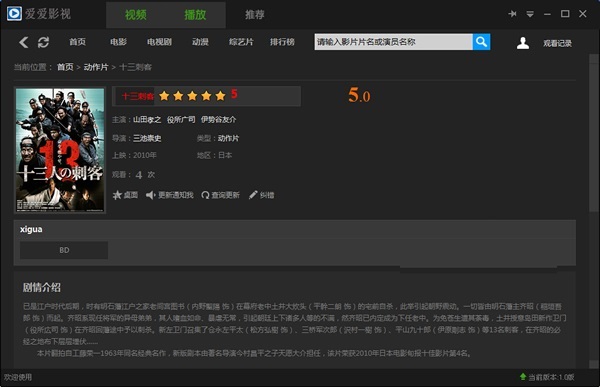Click the refresh page icon
The width and height of the screenshot is (600, 387).
click(43, 42)
